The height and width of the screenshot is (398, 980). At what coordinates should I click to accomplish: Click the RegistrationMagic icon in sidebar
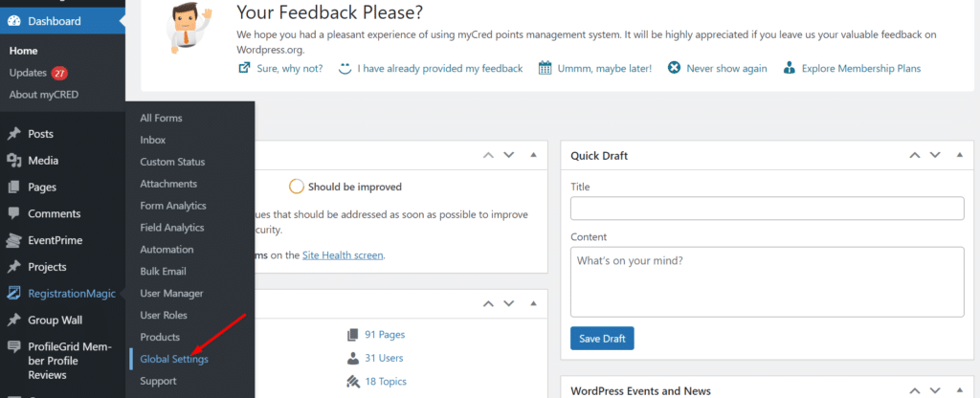[x=14, y=294]
